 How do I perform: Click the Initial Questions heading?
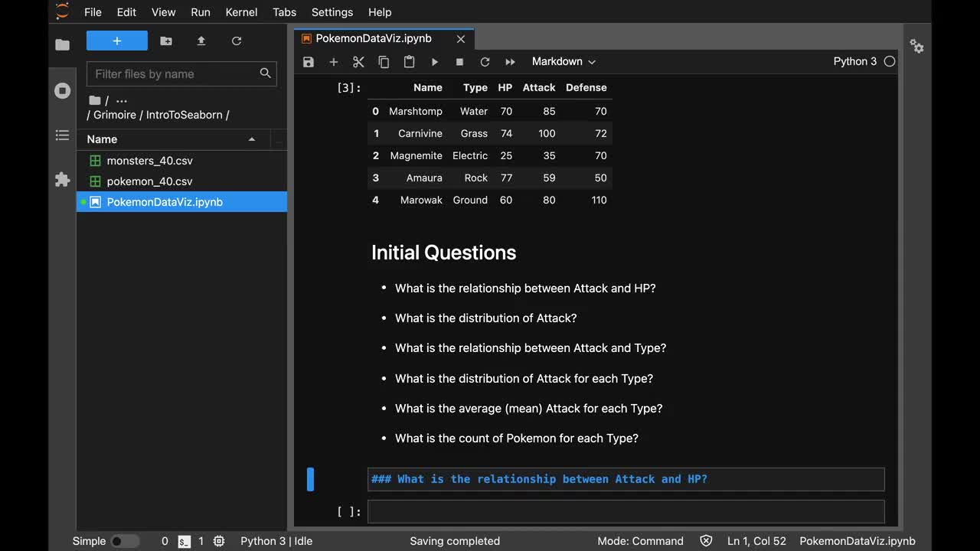444,253
